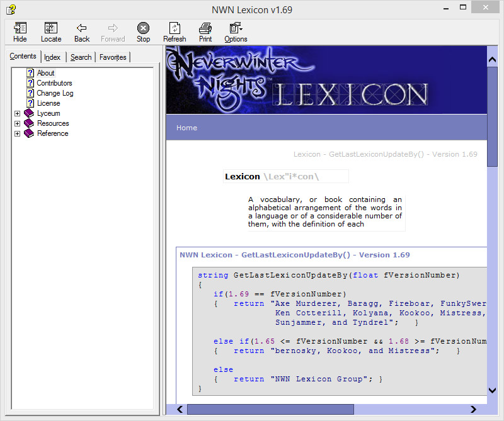504x421 pixels.
Task: Expand the Reference tree node
Action: pos(18,133)
